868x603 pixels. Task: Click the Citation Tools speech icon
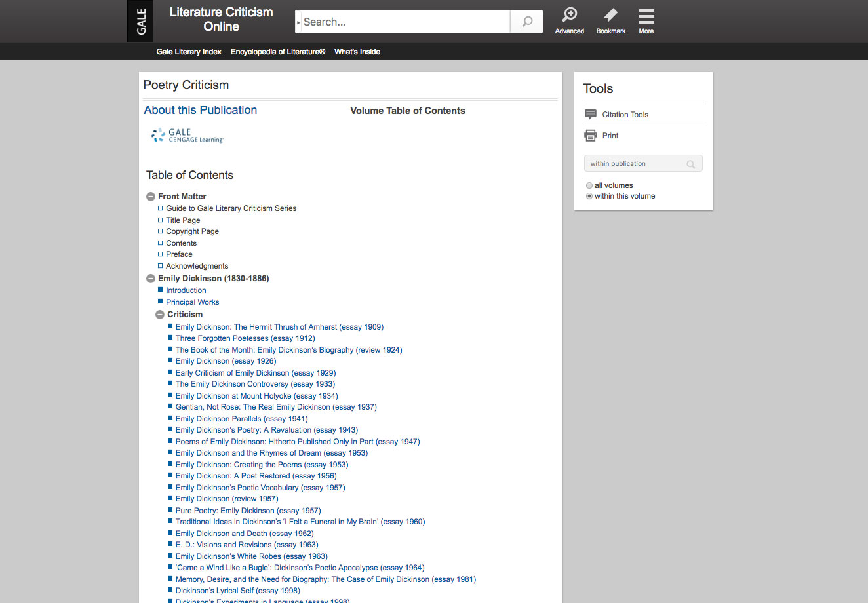point(591,115)
